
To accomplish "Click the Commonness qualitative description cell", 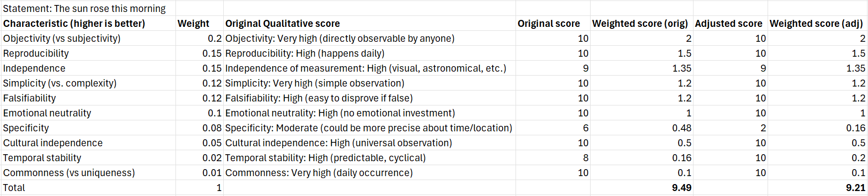I will pos(369,173).
